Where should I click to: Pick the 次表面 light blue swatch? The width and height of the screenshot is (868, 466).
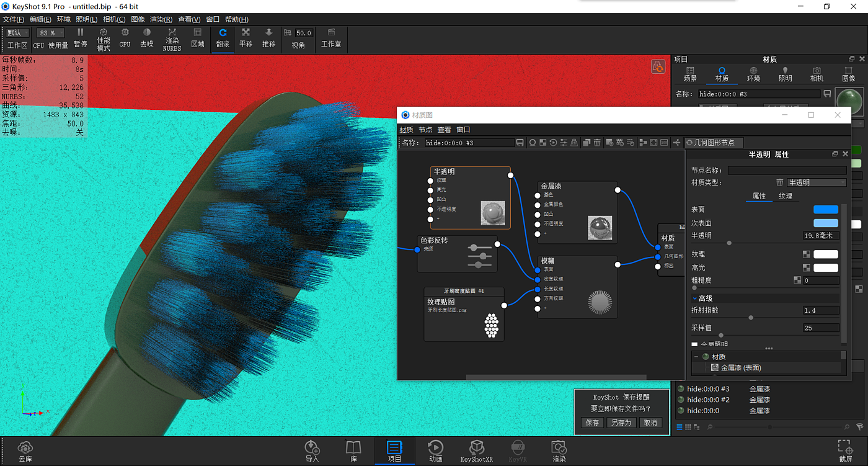pos(825,223)
